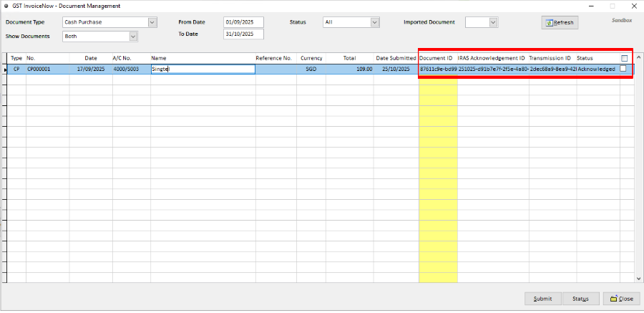Sort by the Type column header
The height and width of the screenshot is (313, 644).
(x=16, y=59)
